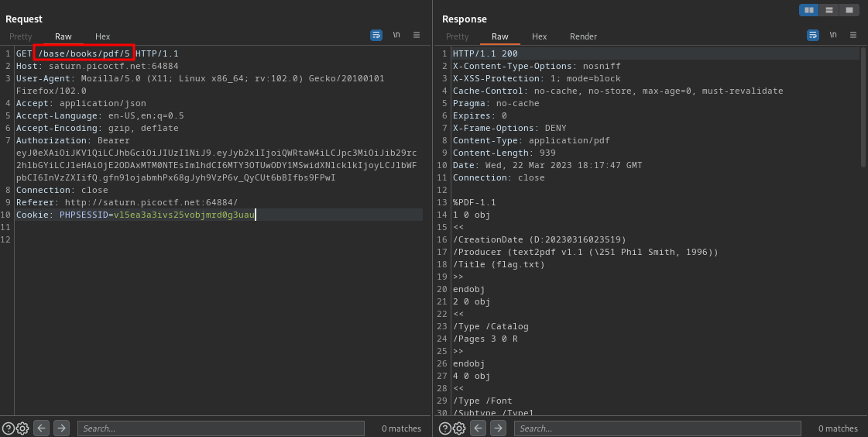This screenshot has width=868, height=437.
Task: Click the X-Frame-Options DENY header
Action: tap(509, 128)
